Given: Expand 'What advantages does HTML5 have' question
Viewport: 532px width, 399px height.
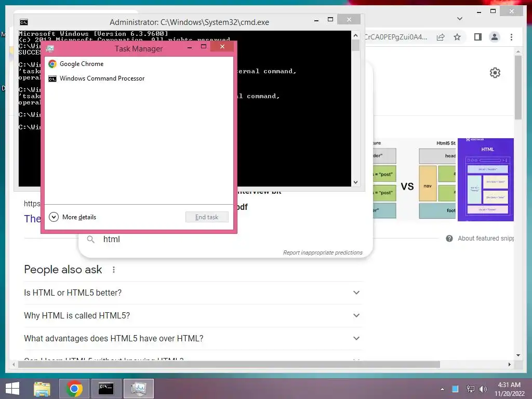Looking at the screenshot, I should (x=193, y=338).
